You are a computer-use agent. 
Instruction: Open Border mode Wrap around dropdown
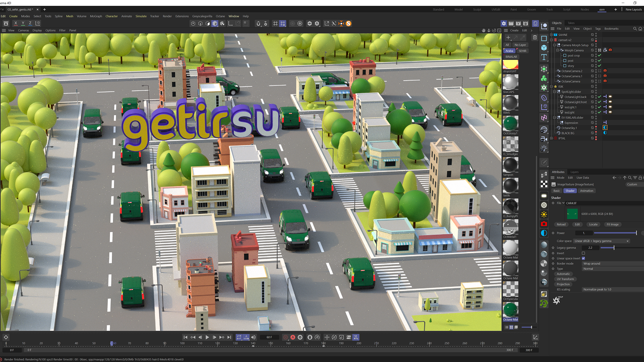613,263
